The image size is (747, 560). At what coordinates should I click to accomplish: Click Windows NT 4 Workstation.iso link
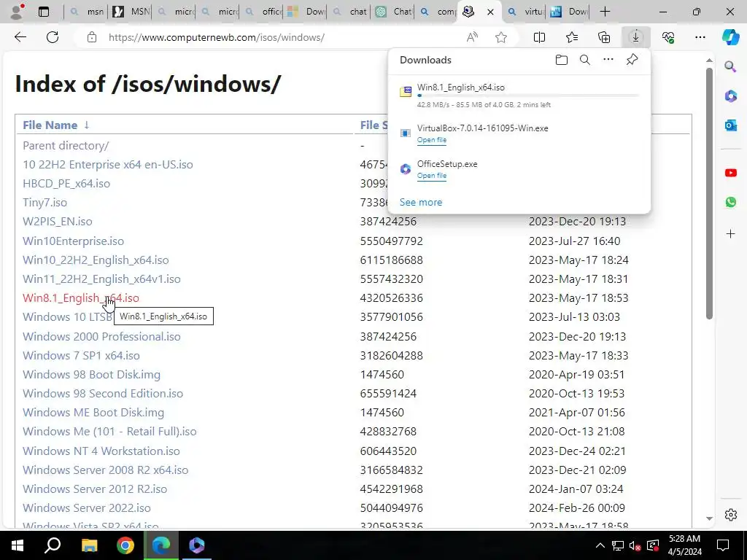[101, 451]
